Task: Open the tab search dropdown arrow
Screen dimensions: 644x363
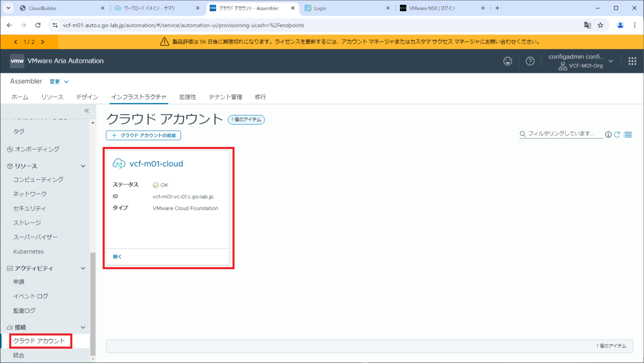Action: [x=8, y=8]
